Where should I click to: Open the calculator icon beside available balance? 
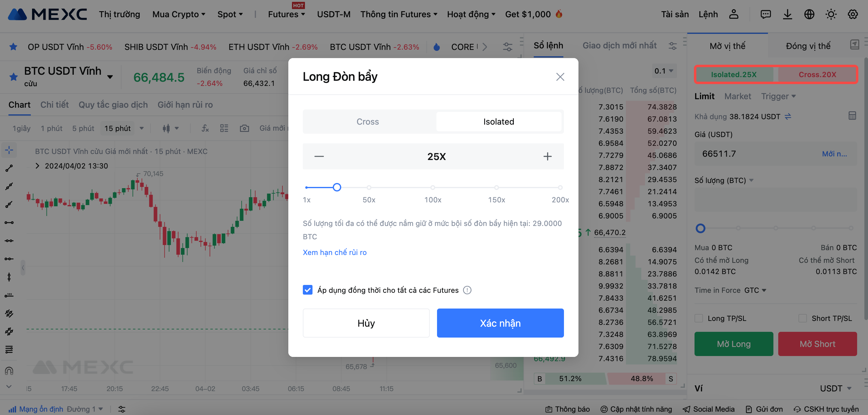852,116
